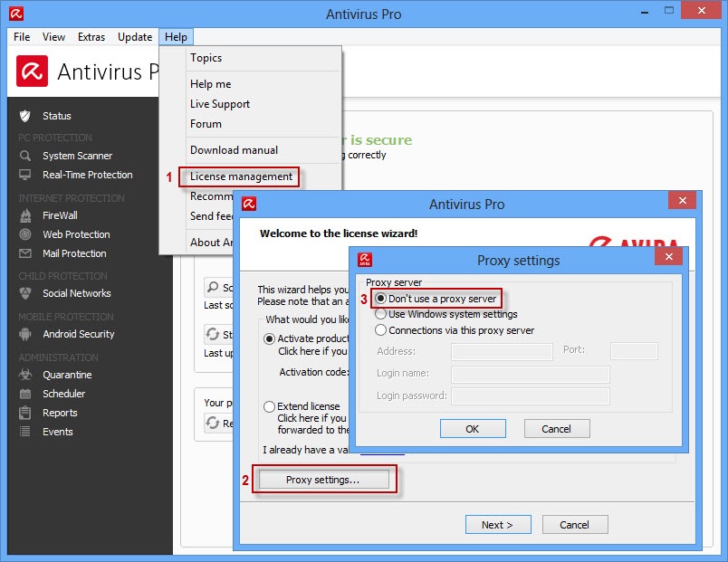Open the Update menu
The width and height of the screenshot is (728, 562).
point(135,37)
